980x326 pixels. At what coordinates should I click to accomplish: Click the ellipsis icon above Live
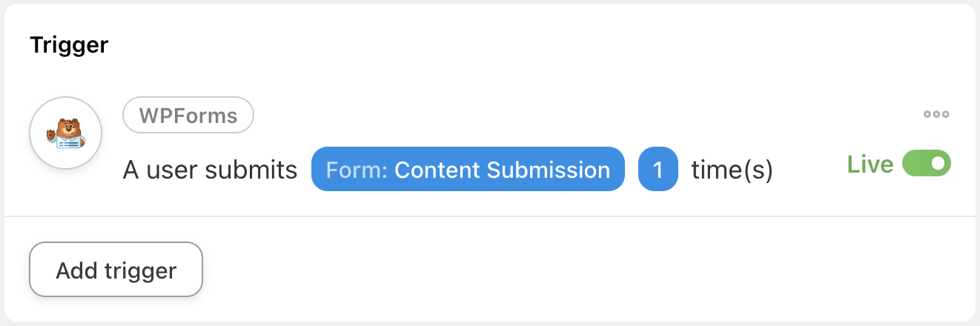click(936, 115)
